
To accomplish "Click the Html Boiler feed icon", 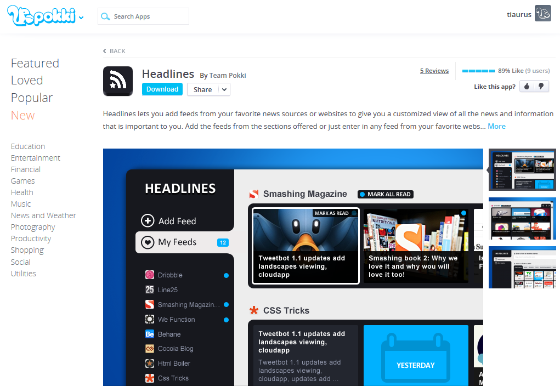I will tap(150, 363).
